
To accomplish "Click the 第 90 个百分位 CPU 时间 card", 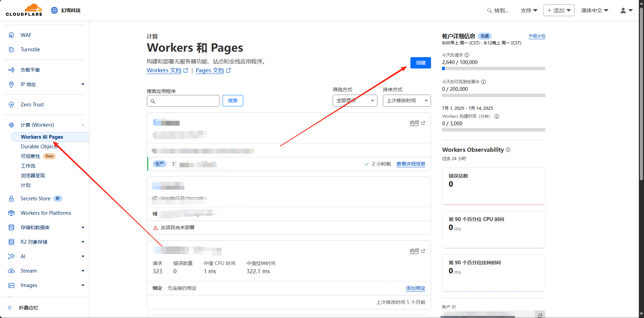I will point(494,230).
